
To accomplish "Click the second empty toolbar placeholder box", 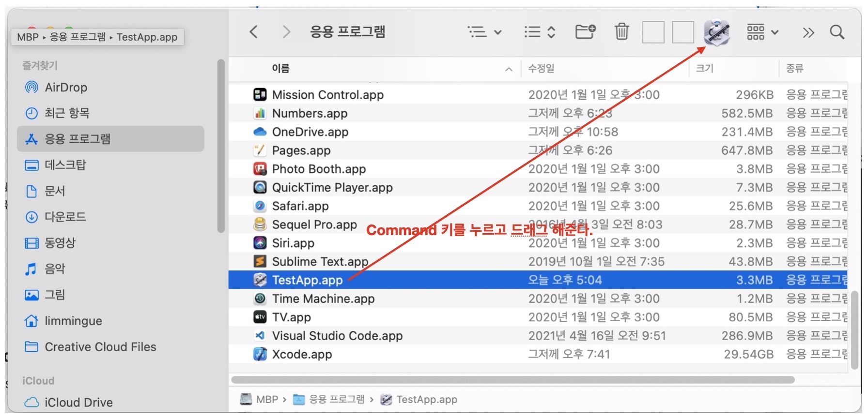I will coord(683,32).
